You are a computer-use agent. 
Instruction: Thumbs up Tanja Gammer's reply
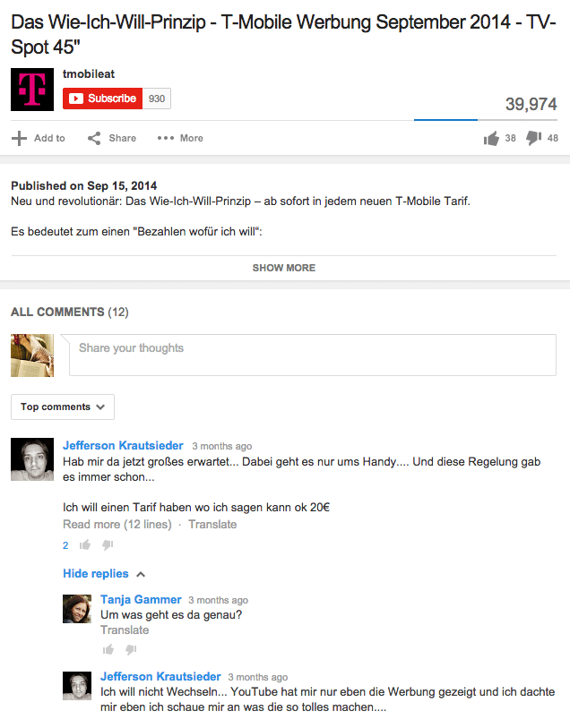pos(108,649)
